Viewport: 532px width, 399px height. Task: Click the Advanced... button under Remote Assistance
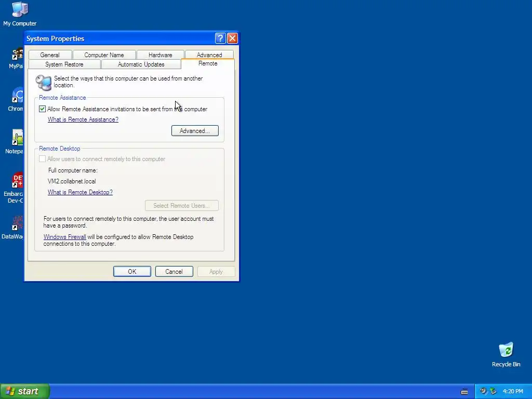point(195,130)
